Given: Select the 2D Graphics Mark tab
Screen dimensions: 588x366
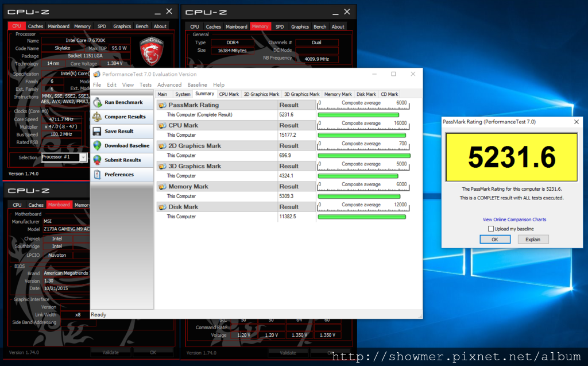Looking at the screenshot, I should [261, 94].
